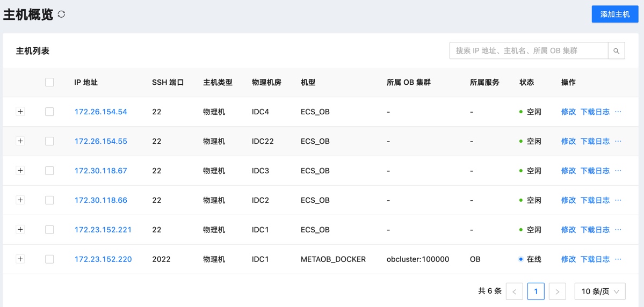Expand row details for 172.26.154.54
The image size is (644, 307).
click(x=20, y=112)
